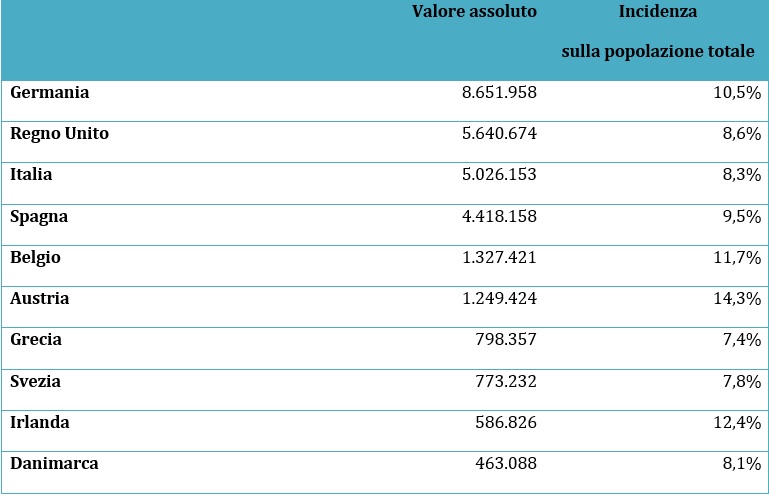The image size is (769, 497).
Task: Click the Svezia row label
Action: (35, 381)
